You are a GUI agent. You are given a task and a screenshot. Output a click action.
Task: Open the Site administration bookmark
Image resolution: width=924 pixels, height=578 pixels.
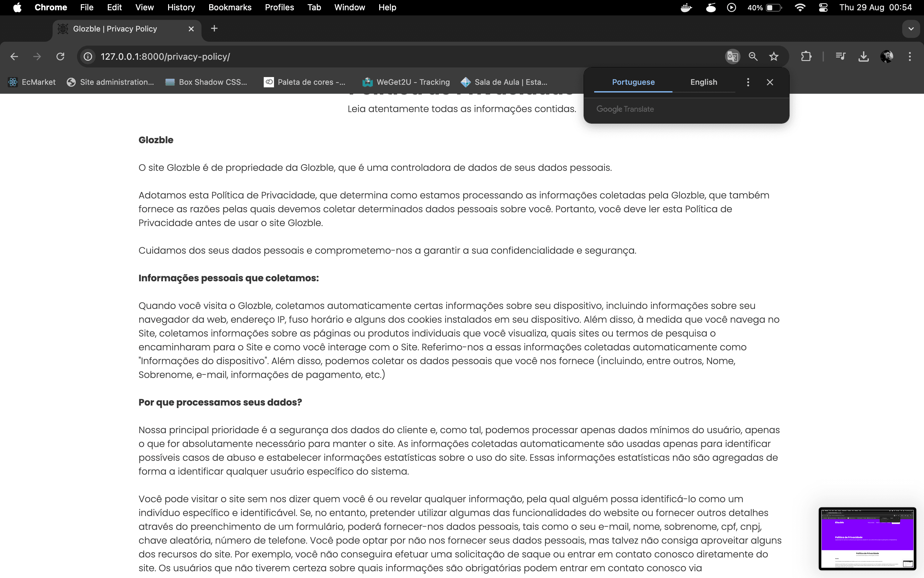click(110, 82)
